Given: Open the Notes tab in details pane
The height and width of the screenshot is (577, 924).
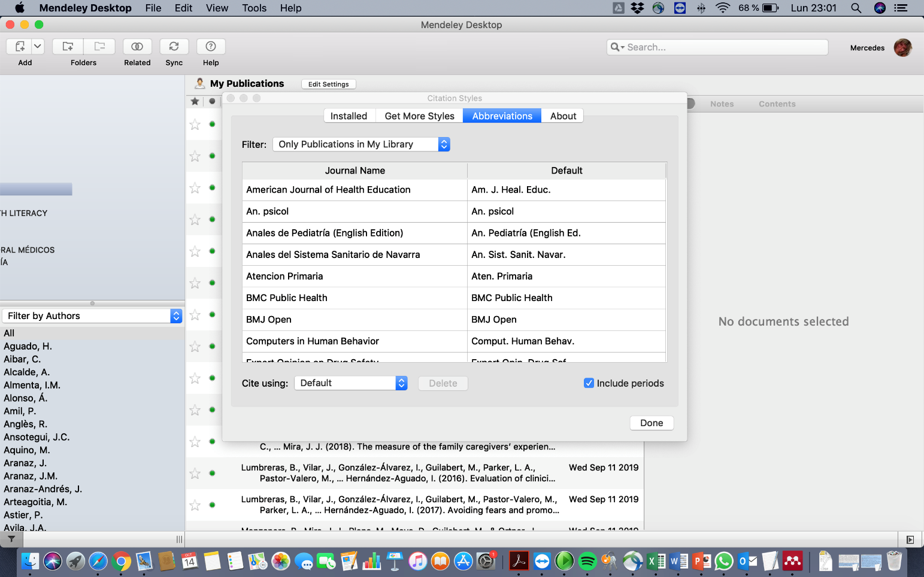Looking at the screenshot, I should (722, 104).
